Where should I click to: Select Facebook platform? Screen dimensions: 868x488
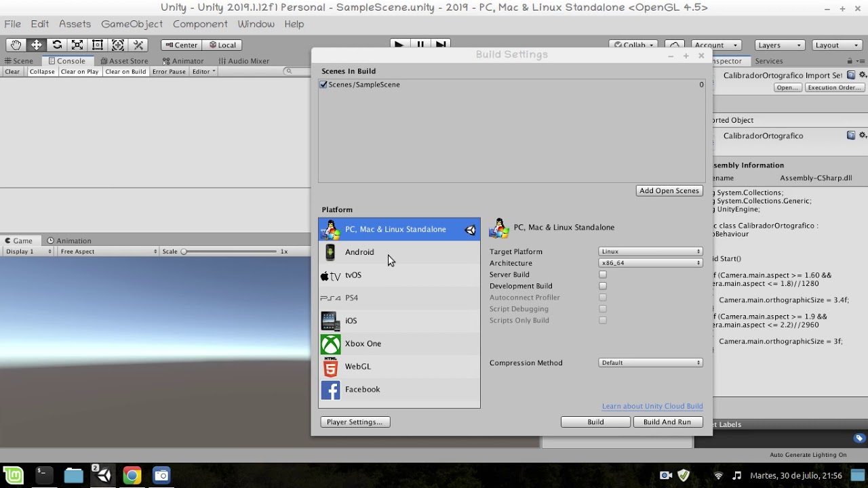pos(399,389)
